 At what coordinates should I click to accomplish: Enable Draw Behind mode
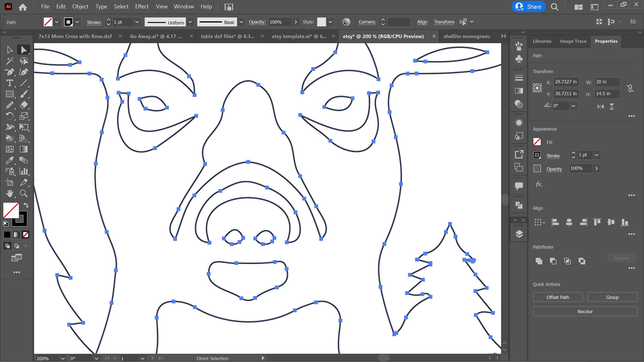pos(16,246)
